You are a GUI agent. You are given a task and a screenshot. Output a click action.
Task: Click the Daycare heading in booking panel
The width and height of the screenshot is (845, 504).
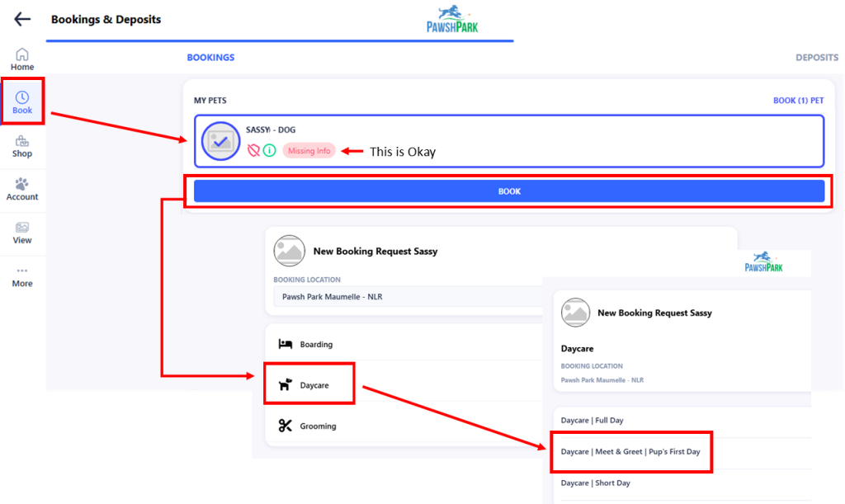577,349
